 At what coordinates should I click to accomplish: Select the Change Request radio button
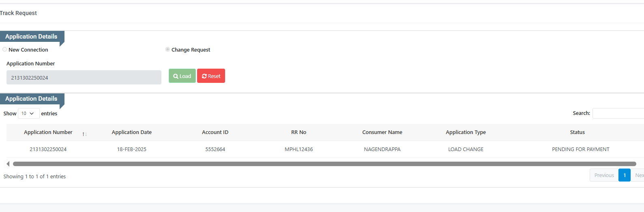(x=167, y=50)
